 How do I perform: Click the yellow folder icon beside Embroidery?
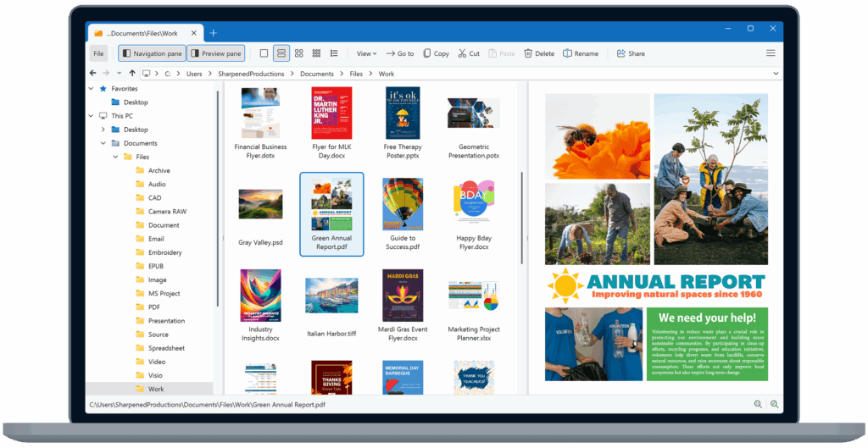[140, 252]
